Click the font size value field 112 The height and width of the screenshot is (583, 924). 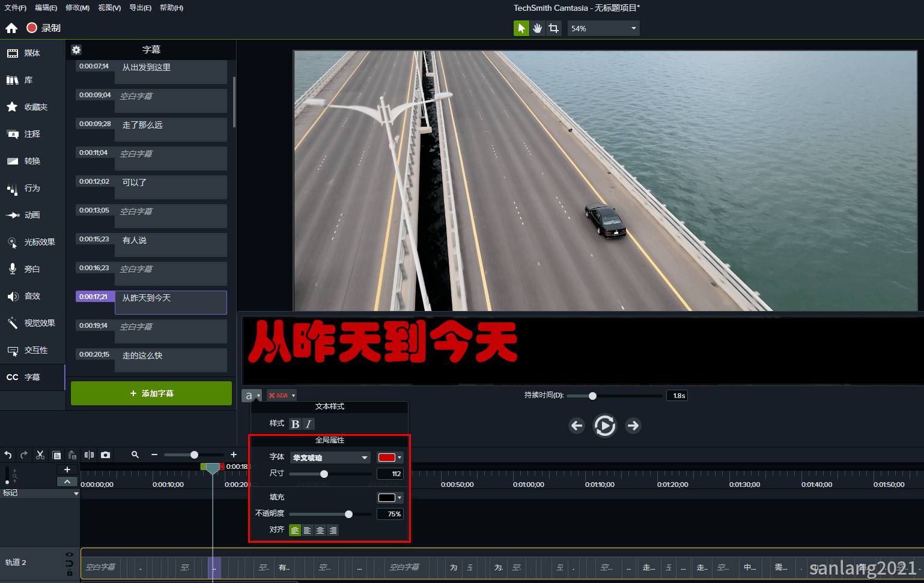[x=390, y=474]
